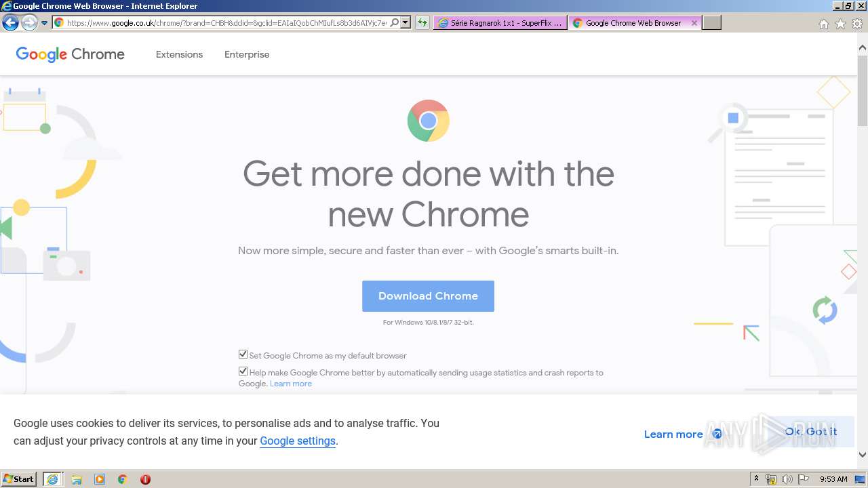Viewport: 868px width, 488px height.
Task: Click the Download Chrome button
Action: pyautogui.click(x=428, y=296)
